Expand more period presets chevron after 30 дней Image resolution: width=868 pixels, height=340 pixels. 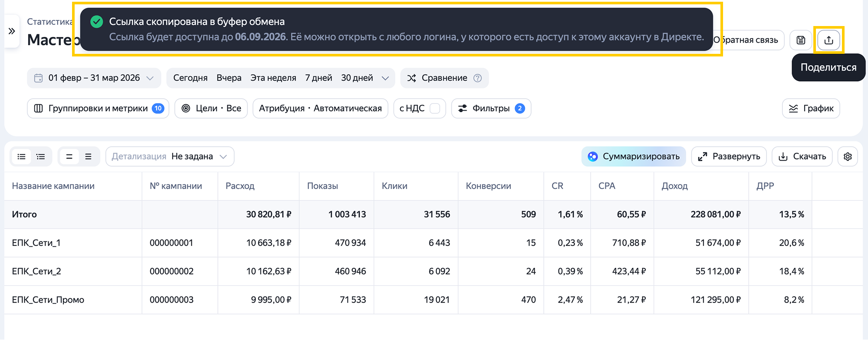point(385,78)
